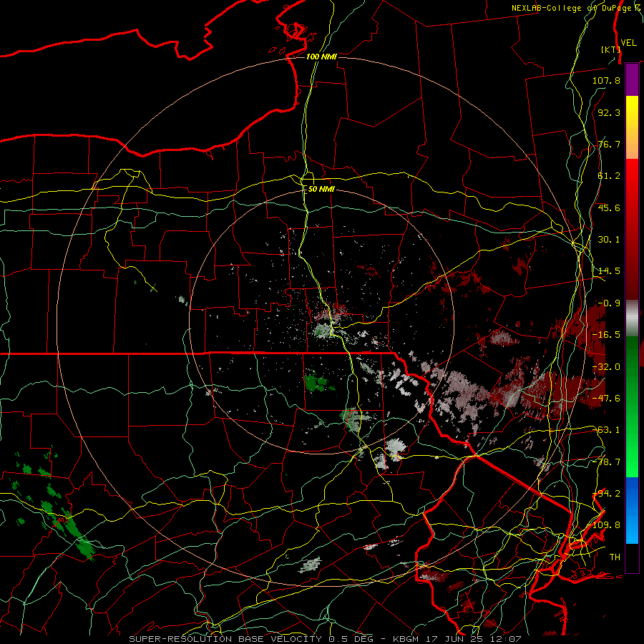Click the yellow-orange segment of the color bar
644x644 pixels.
632,127
